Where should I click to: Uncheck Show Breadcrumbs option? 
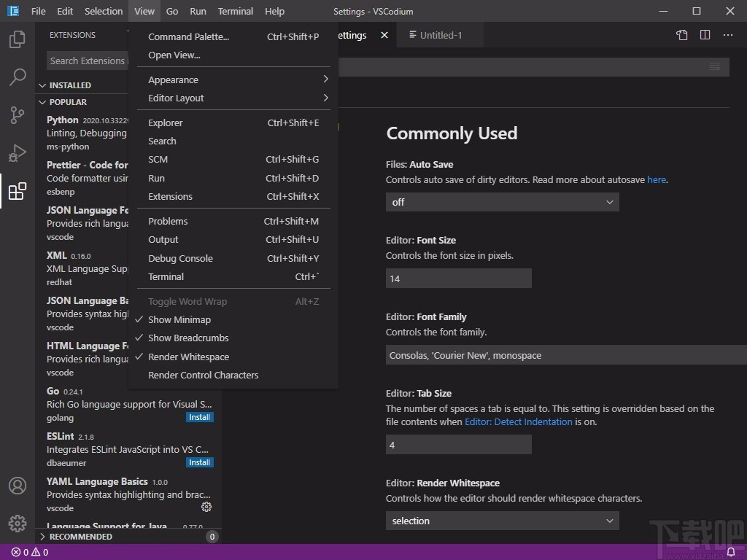point(187,338)
